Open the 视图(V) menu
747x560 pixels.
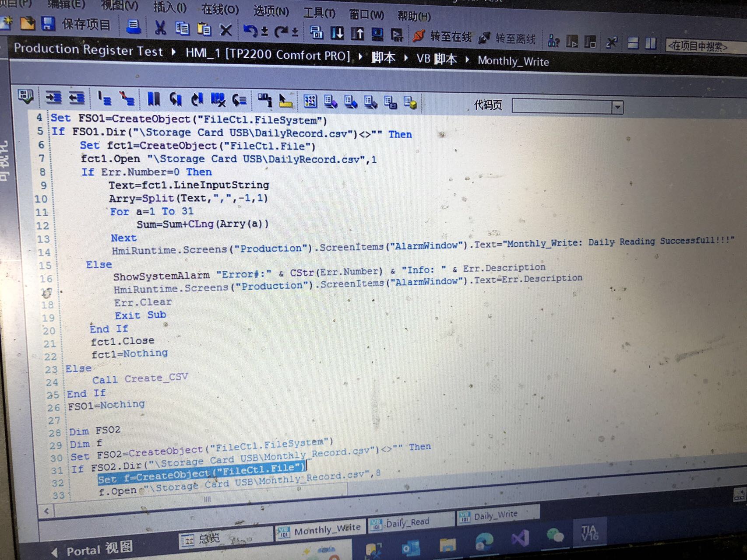120,6
